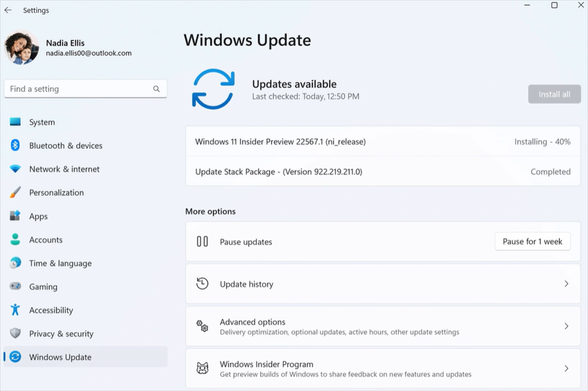
Task: Click the Accessibility figure icon
Action: coord(15,310)
